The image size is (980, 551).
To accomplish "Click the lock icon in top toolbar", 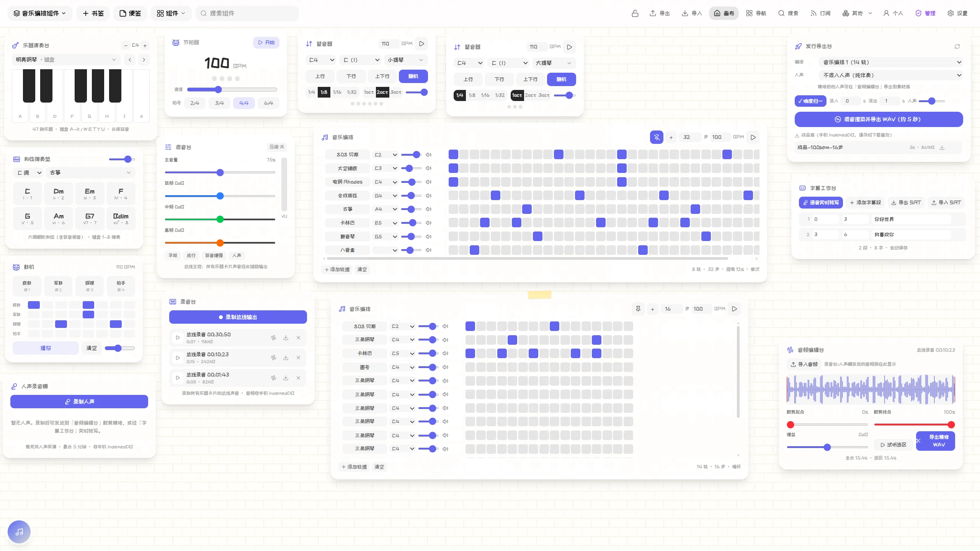I will coord(635,13).
